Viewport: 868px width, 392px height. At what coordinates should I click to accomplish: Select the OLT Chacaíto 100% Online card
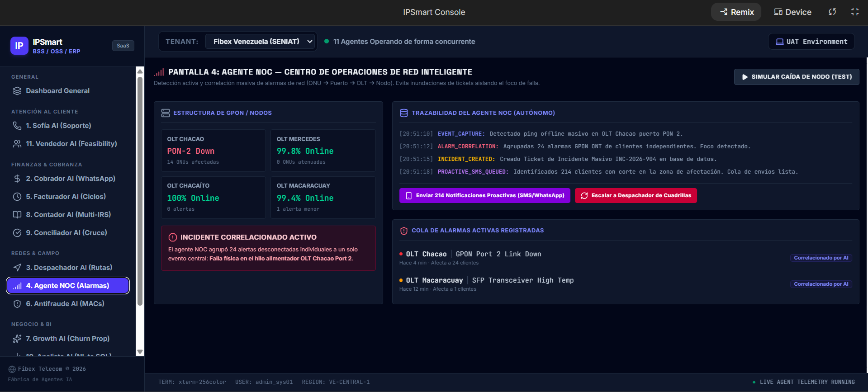(213, 198)
